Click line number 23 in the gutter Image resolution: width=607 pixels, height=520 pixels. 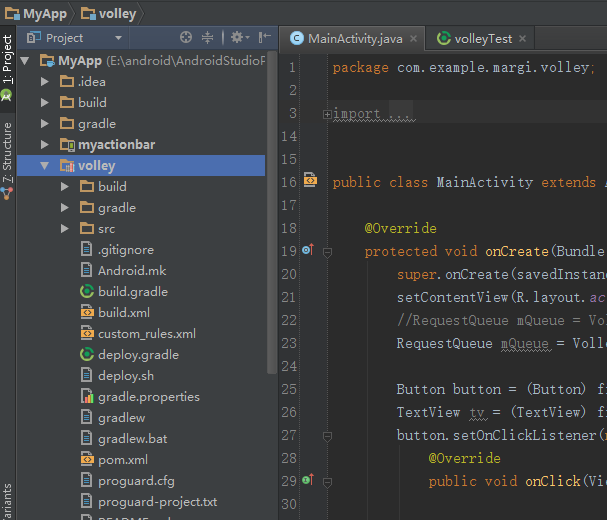click(x=289, y=343)
